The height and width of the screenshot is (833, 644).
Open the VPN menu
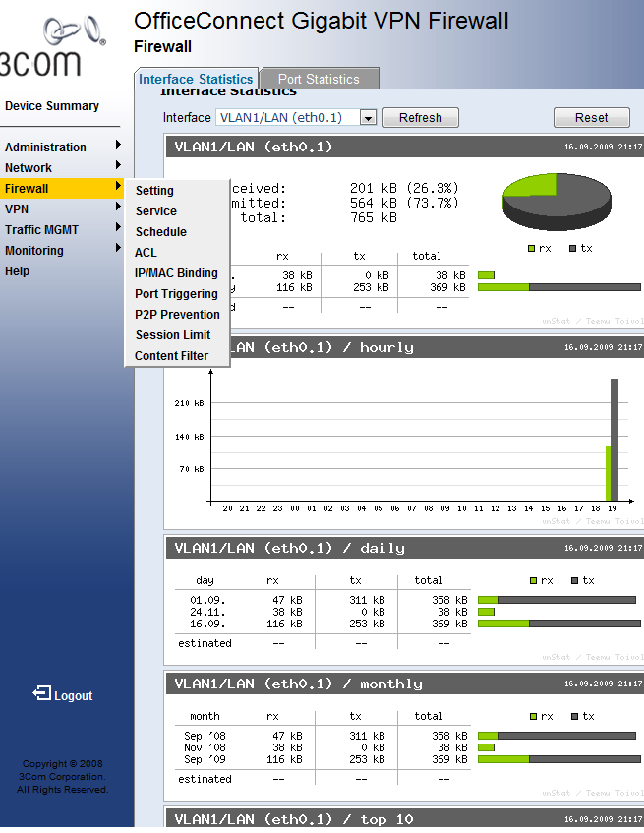tap(17, 209)
